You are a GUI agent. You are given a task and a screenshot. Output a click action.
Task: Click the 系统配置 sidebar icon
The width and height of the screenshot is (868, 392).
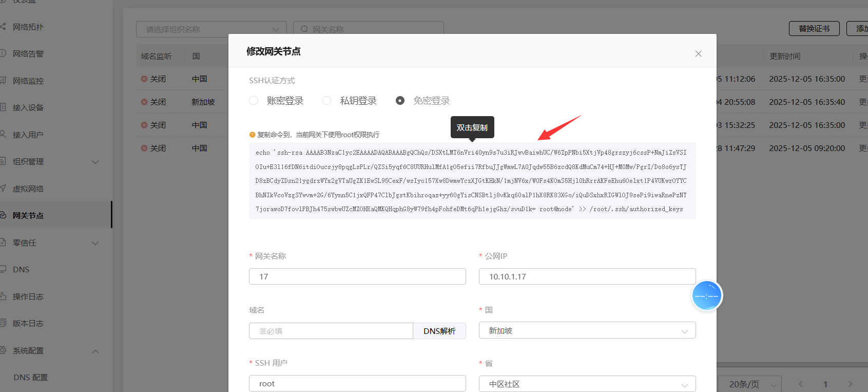click(3, 350)
